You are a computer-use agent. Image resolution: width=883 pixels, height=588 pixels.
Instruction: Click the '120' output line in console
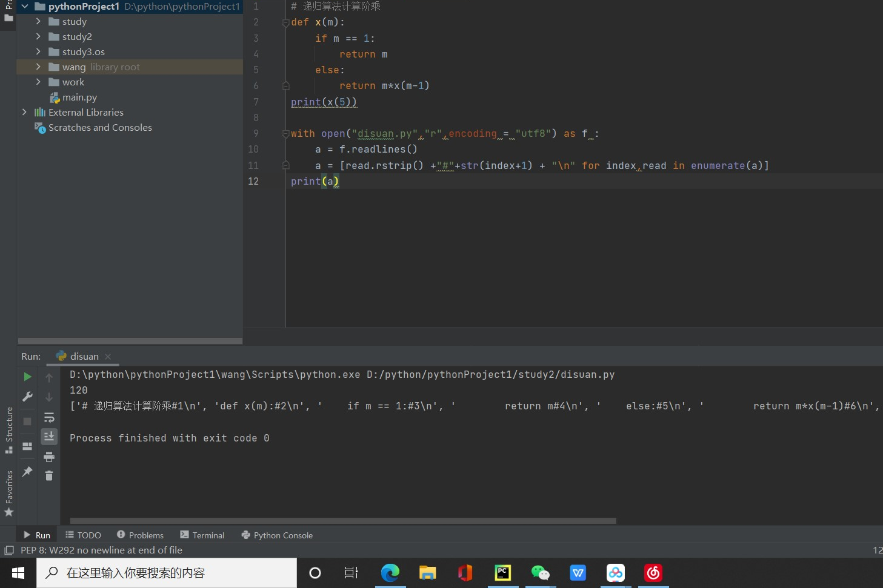[79, 391]
